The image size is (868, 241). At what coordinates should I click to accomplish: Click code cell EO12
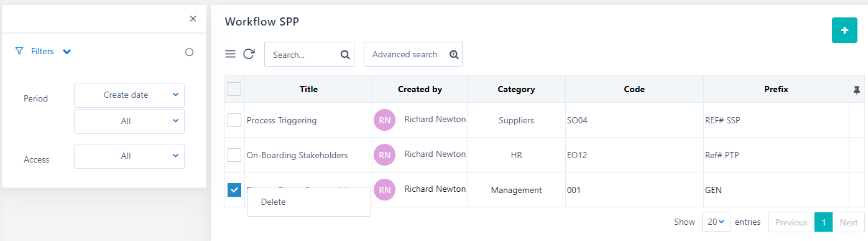634,155
